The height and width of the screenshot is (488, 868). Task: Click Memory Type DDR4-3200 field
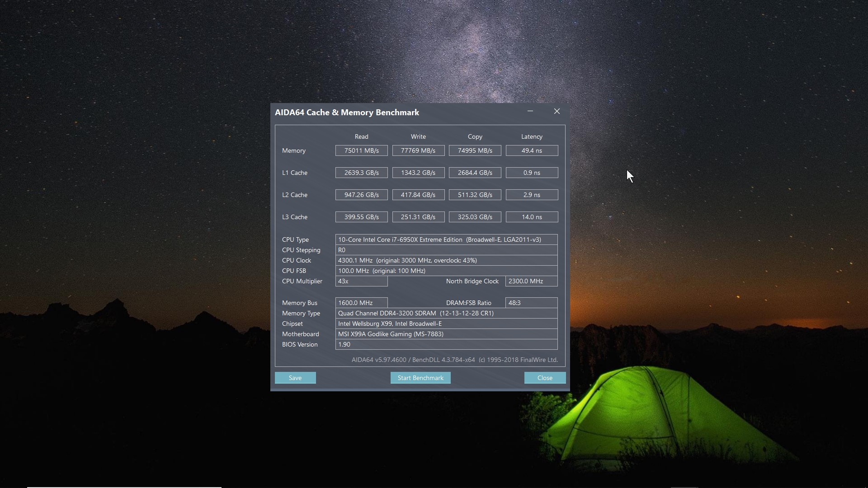pos(446,313)
